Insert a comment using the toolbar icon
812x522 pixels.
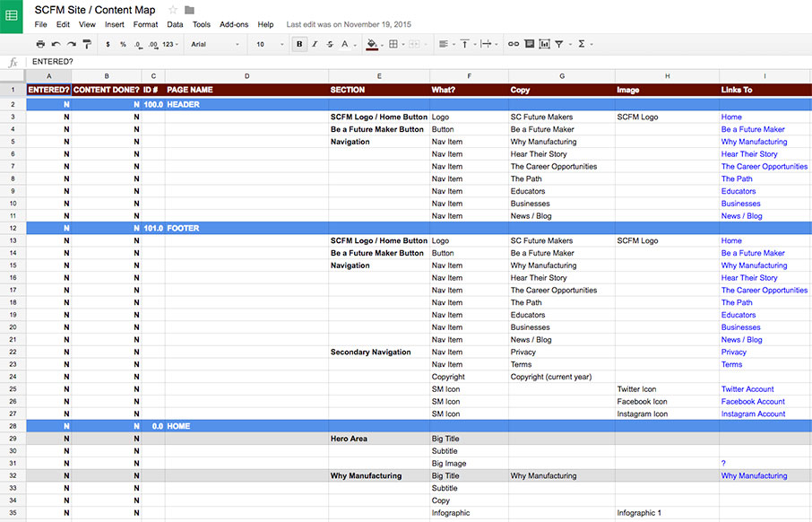(530, 44)
